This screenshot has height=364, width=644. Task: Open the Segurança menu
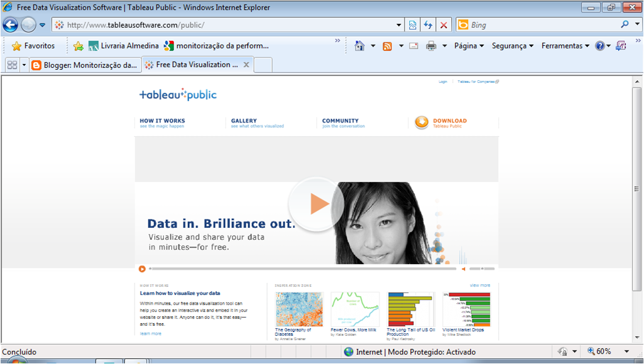(513, 46)
